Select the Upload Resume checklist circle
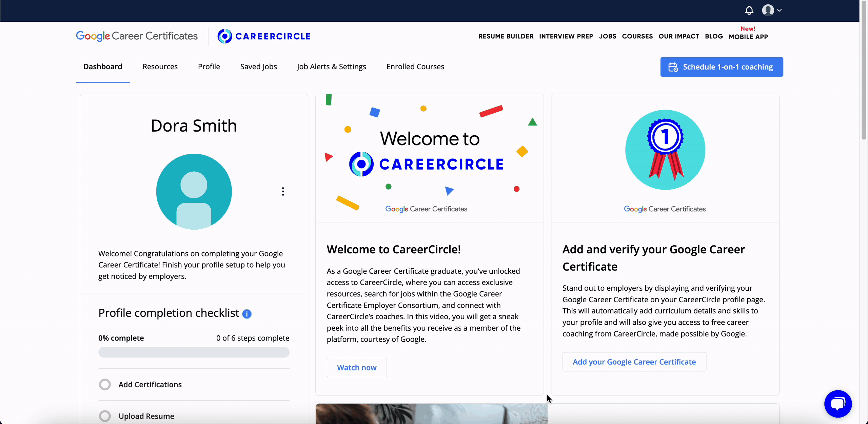The width and height of the screenshot is (868, 424). click(105, 416)
